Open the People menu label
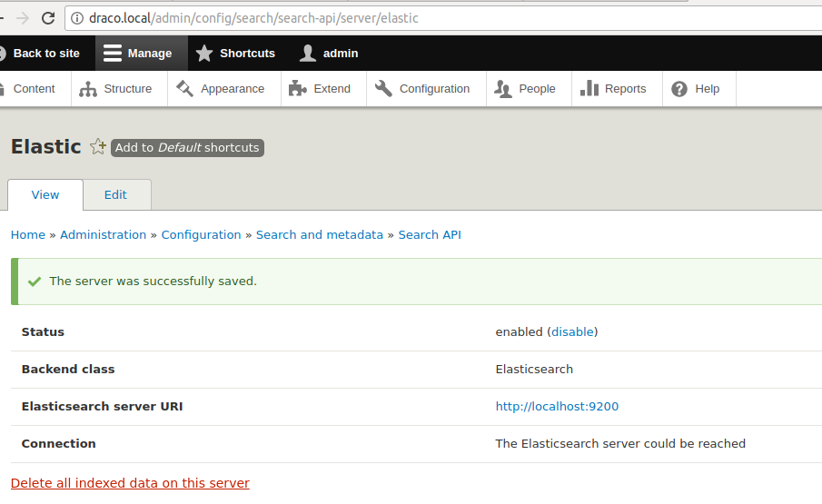The height and width of the screenshot is (504, 822). [537, 89]
